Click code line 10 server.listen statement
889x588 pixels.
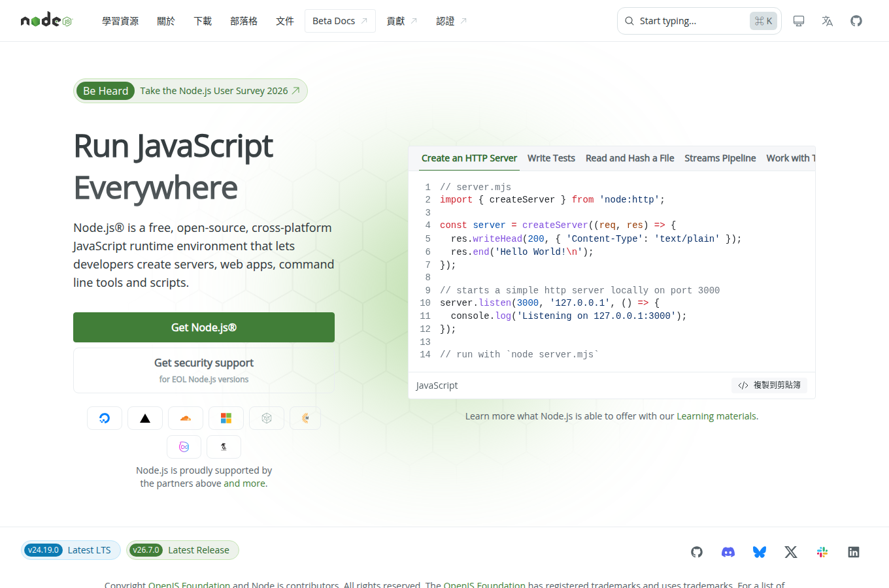pyautogui.click(x=550, y=303)
